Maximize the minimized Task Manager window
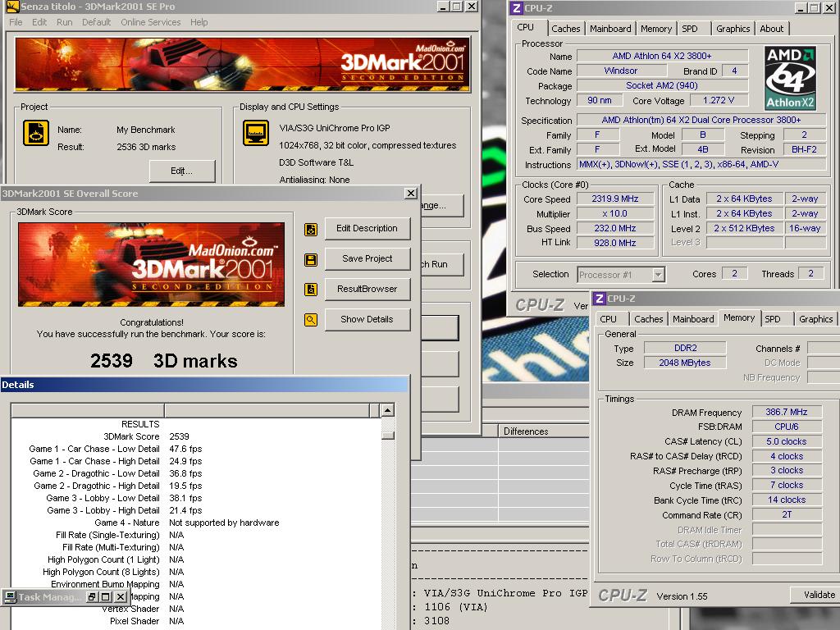The width and height of the screenshot is (840, 630). 106,597
